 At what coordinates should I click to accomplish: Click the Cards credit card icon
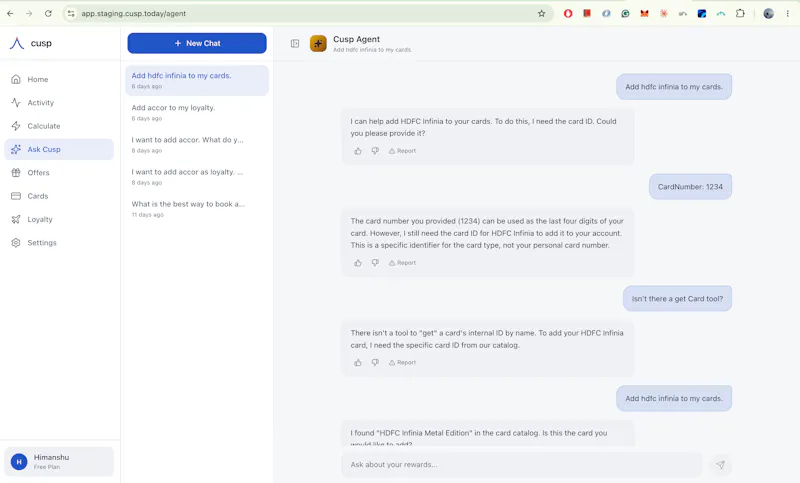[x=16, y=196]
